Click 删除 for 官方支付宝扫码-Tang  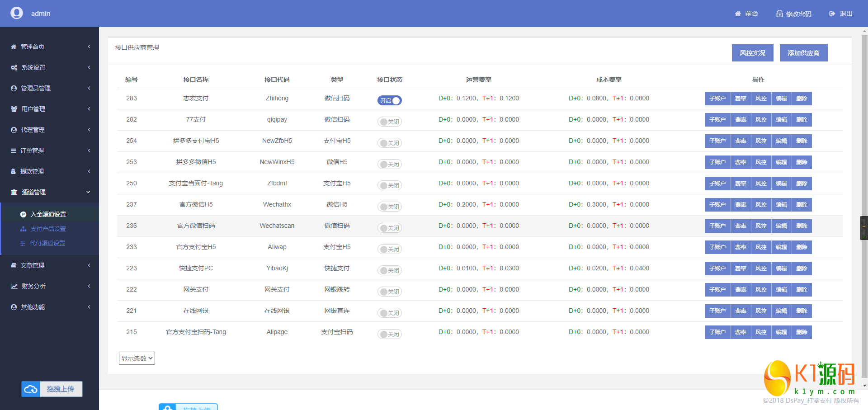(802, 332)
